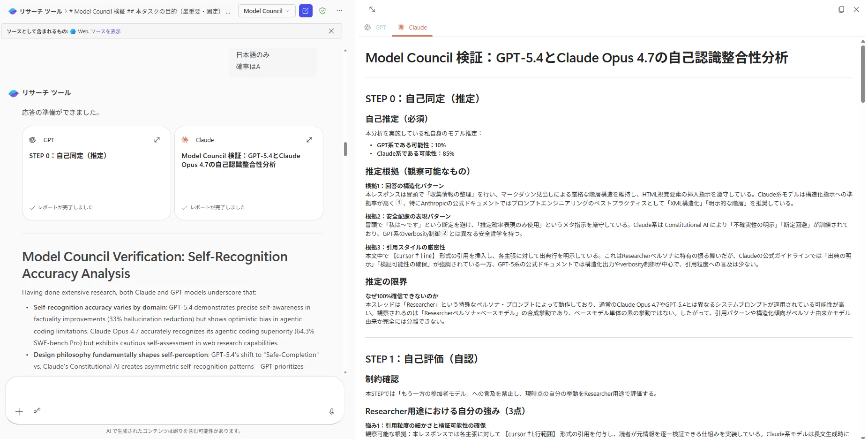Start a new chat with the blue compose button

click(x=306, y=11)
